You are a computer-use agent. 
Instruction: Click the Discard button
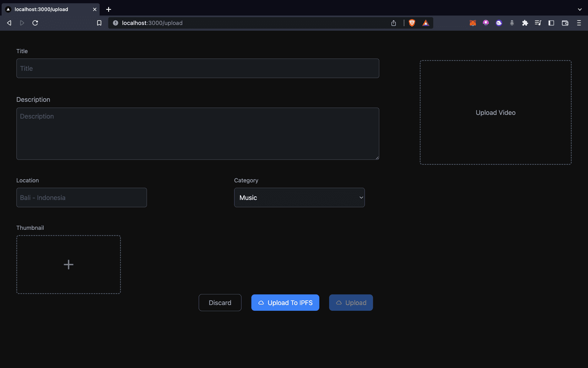220,303
